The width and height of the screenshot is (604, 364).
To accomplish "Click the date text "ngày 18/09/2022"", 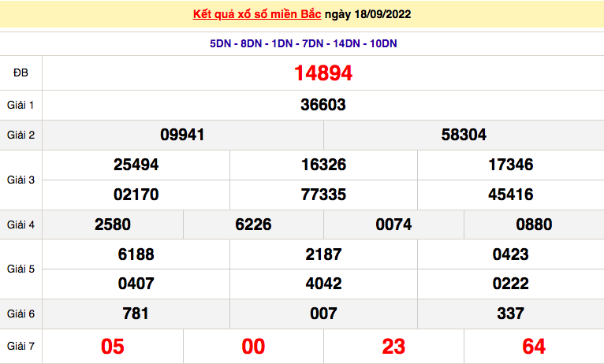I will point(367,14).
